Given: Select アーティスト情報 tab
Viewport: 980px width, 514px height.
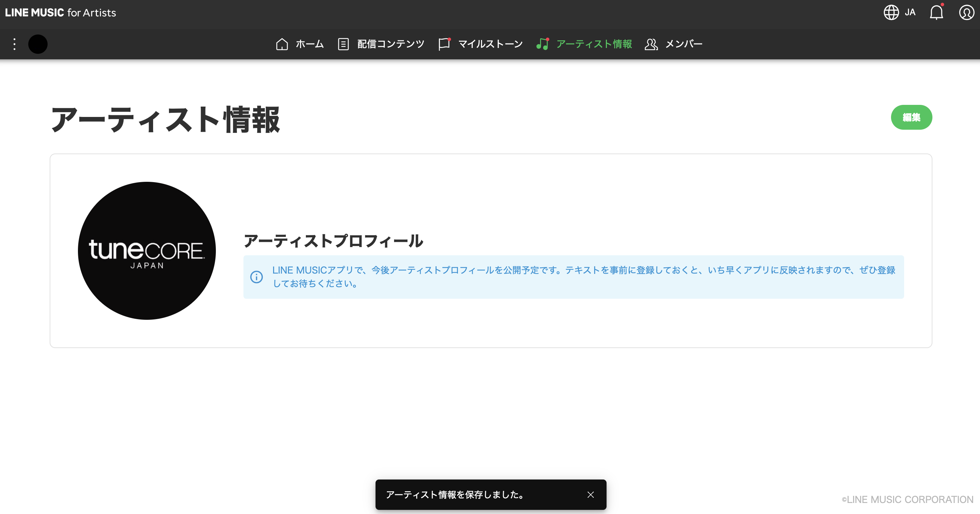Looking at the screenshot, I should pos(594,44).
